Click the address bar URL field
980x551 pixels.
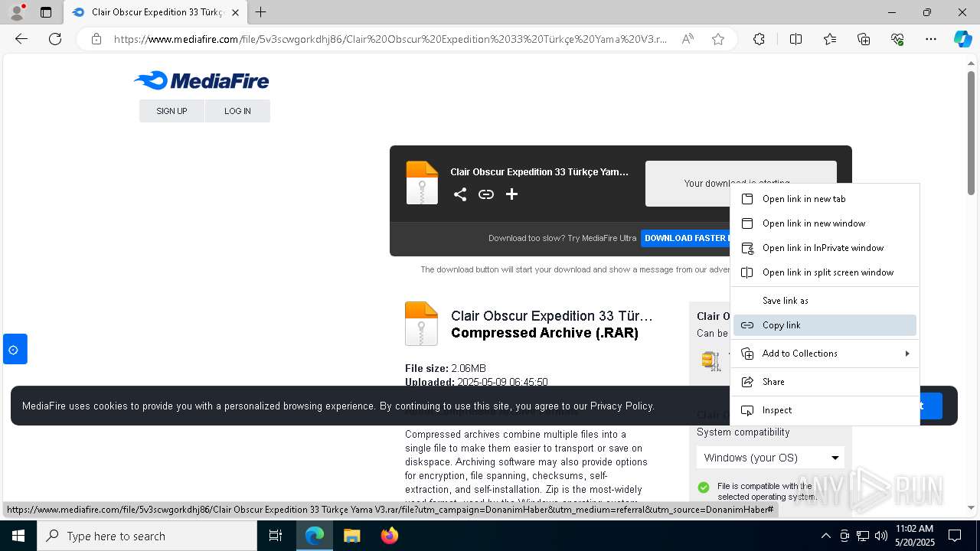[390, 39]
